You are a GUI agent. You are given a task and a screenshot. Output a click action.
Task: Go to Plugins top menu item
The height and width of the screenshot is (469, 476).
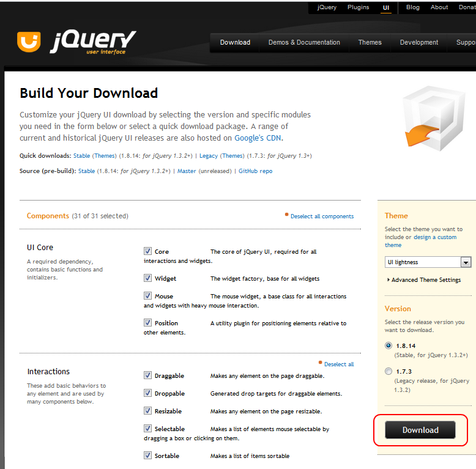pos(358,7)
